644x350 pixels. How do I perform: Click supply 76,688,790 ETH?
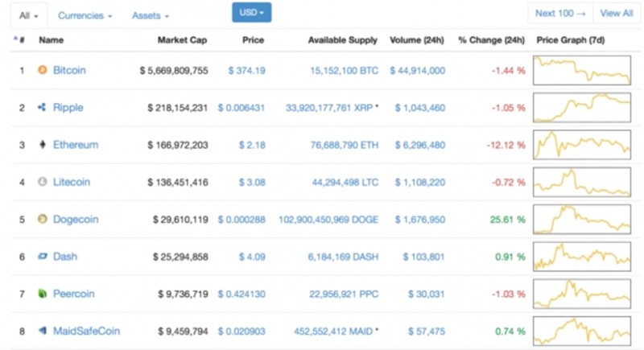coord(345,145)
